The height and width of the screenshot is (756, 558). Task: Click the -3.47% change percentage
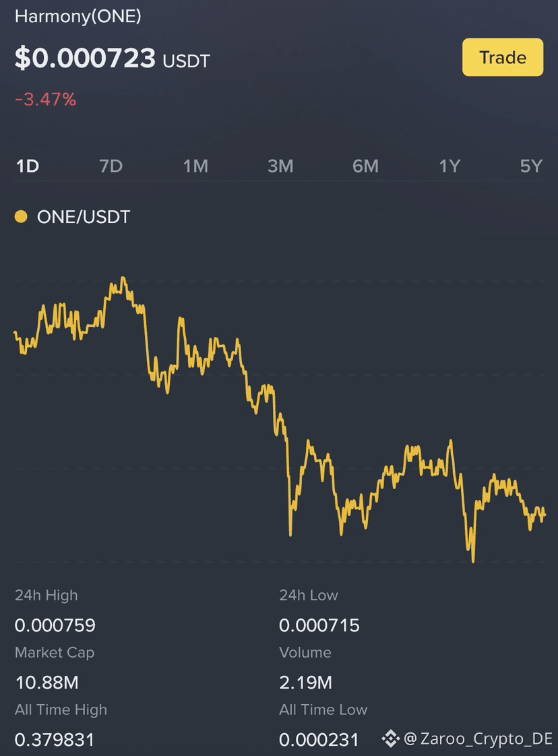click(45, 99)
